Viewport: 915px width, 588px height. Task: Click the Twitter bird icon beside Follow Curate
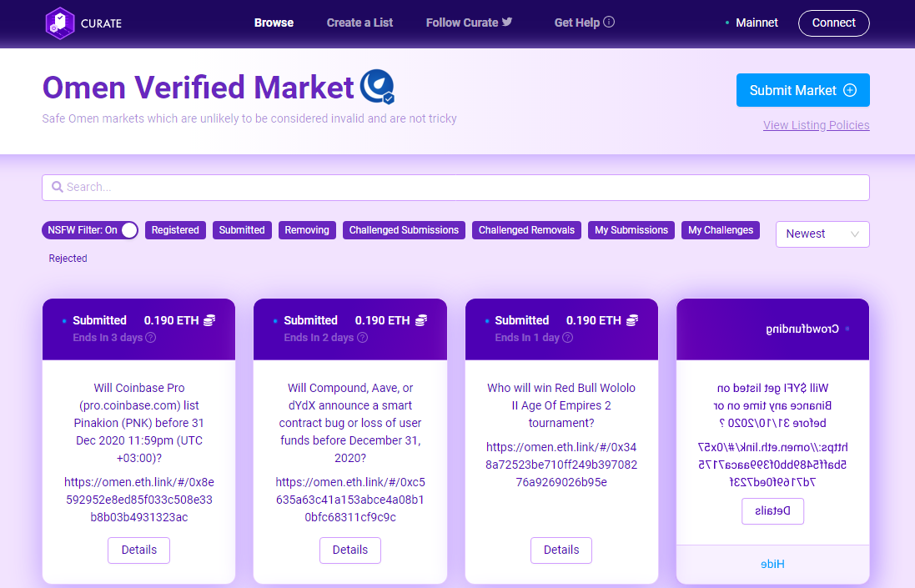tap(507, 23)
